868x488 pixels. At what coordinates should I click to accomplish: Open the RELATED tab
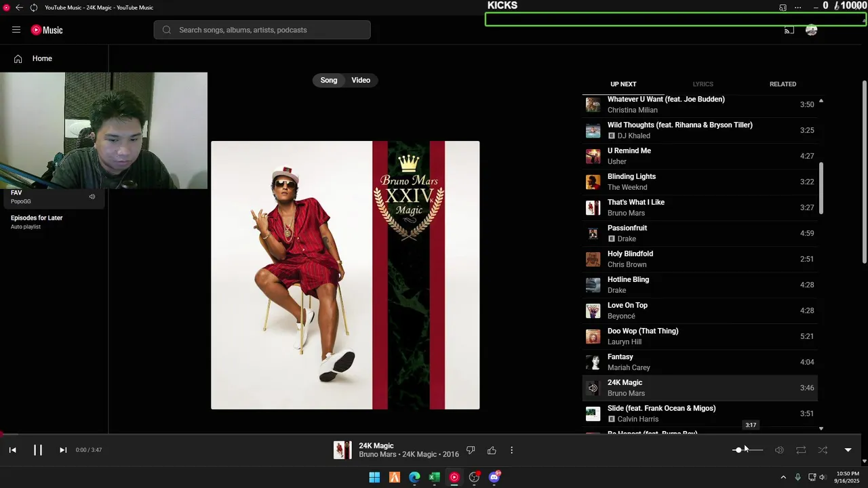pyautogui.click(x=783, y=84)
